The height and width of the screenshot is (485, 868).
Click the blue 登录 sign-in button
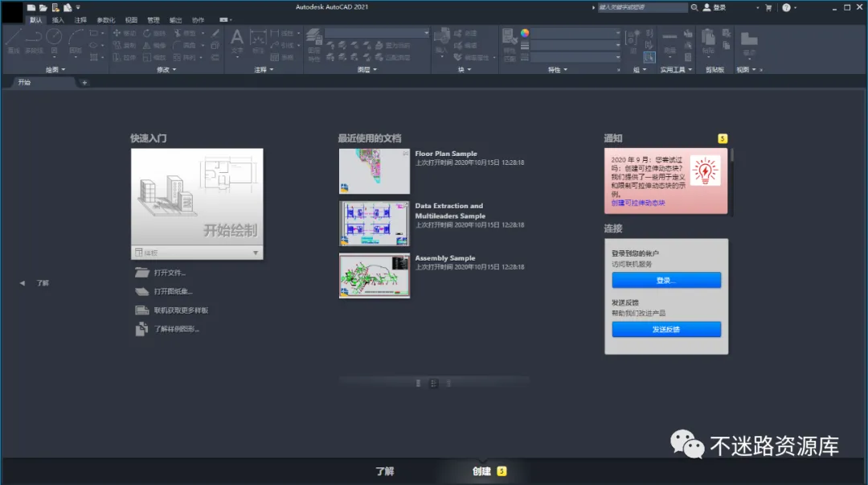(x=666, y=281)
